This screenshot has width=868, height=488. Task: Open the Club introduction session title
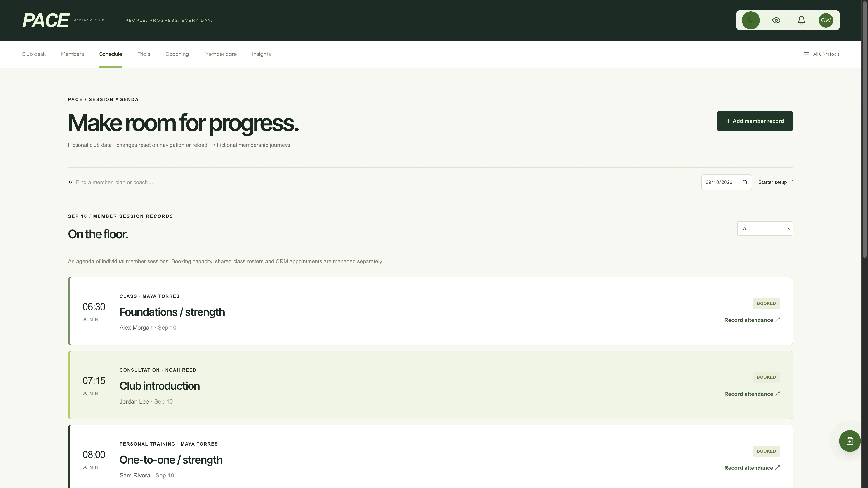coord(160,386)
